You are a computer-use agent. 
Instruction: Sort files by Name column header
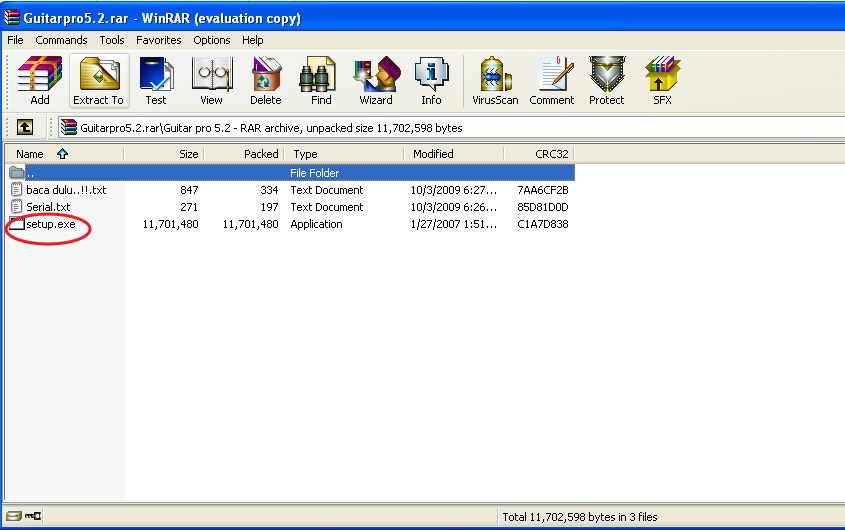65,154
